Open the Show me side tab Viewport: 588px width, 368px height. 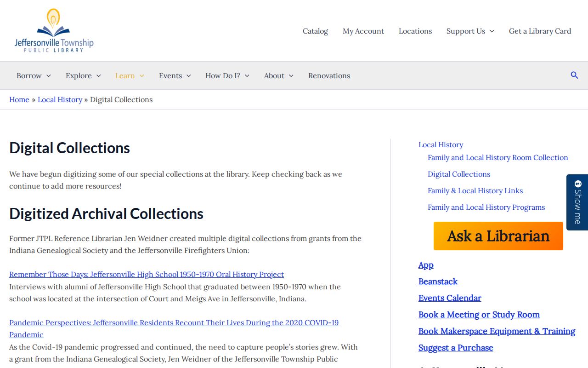[577, 202]
